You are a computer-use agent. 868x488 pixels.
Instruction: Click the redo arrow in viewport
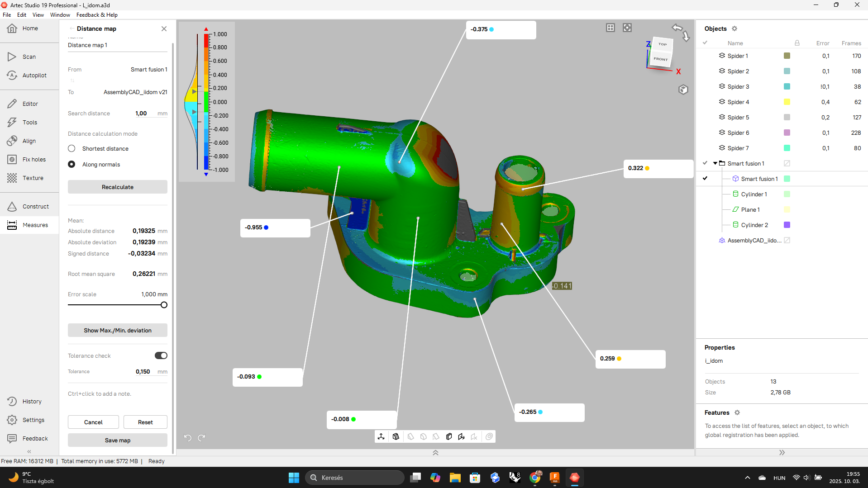[202, 437]
